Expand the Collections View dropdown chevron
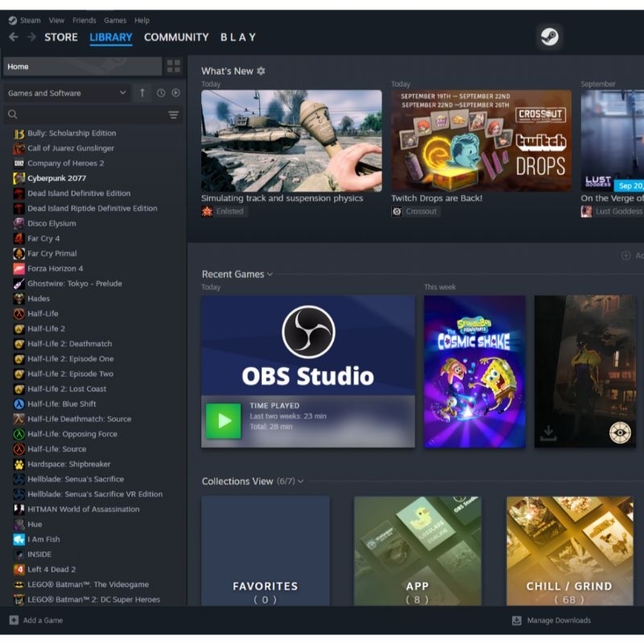Viewport: 644px width, 644px height. pos(300,481)
